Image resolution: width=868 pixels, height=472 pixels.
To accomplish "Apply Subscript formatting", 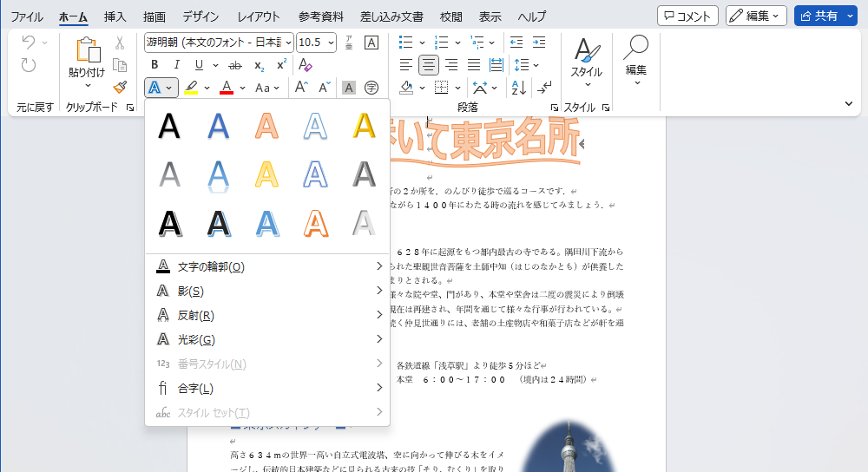I will pyautogui.click(x=259, y=65).
